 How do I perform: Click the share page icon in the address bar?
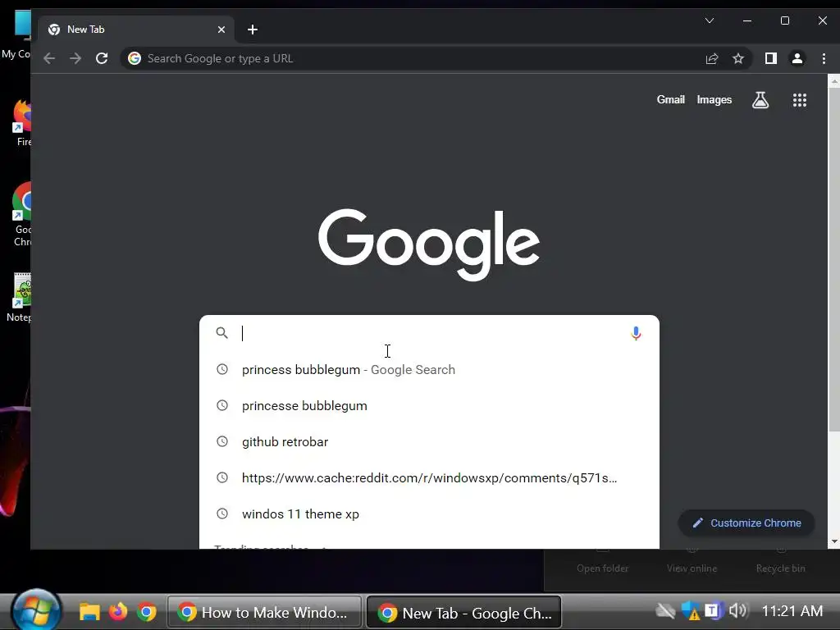click(712, 58)
